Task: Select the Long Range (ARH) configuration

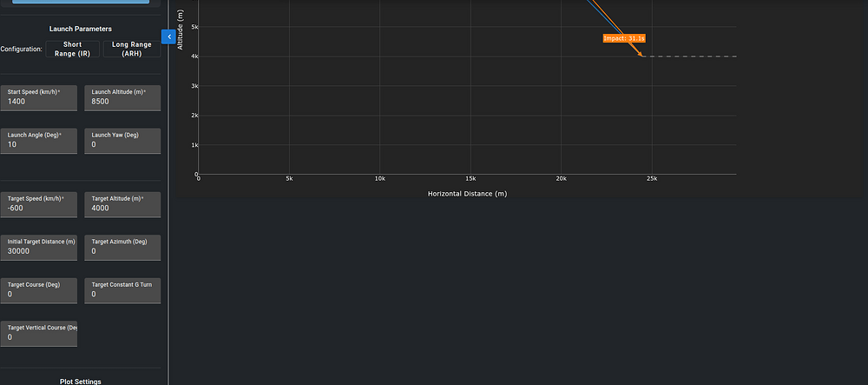Action: tap(131, 49)
